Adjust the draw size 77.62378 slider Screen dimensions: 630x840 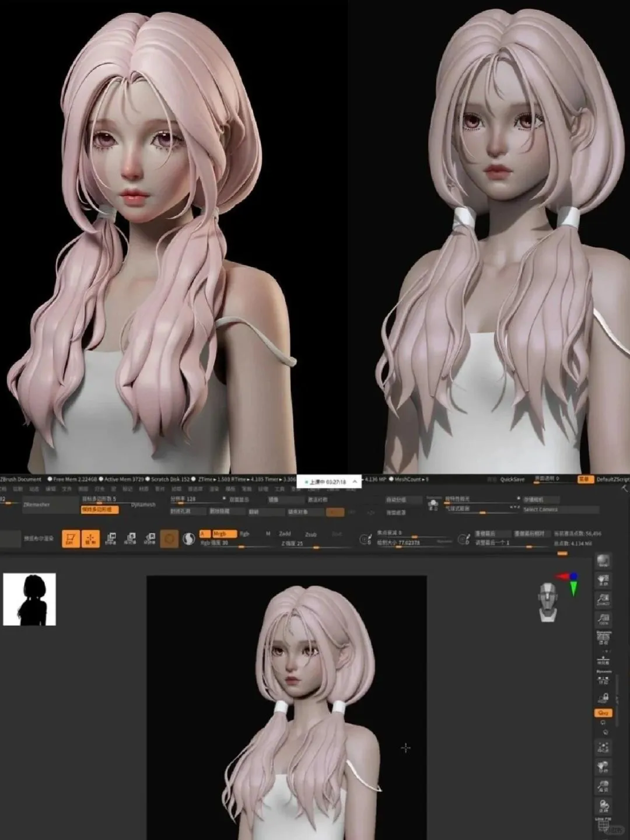[x=414, y=543]
